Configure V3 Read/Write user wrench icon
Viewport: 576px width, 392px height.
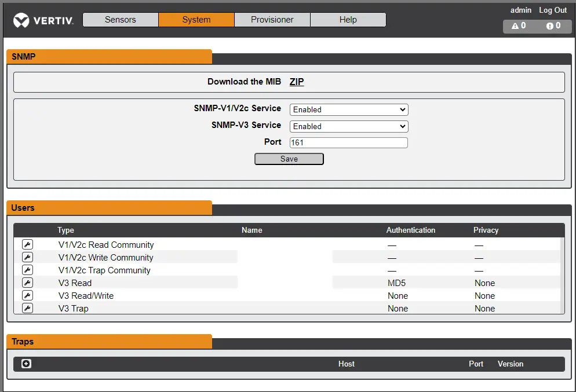(27, 296)
